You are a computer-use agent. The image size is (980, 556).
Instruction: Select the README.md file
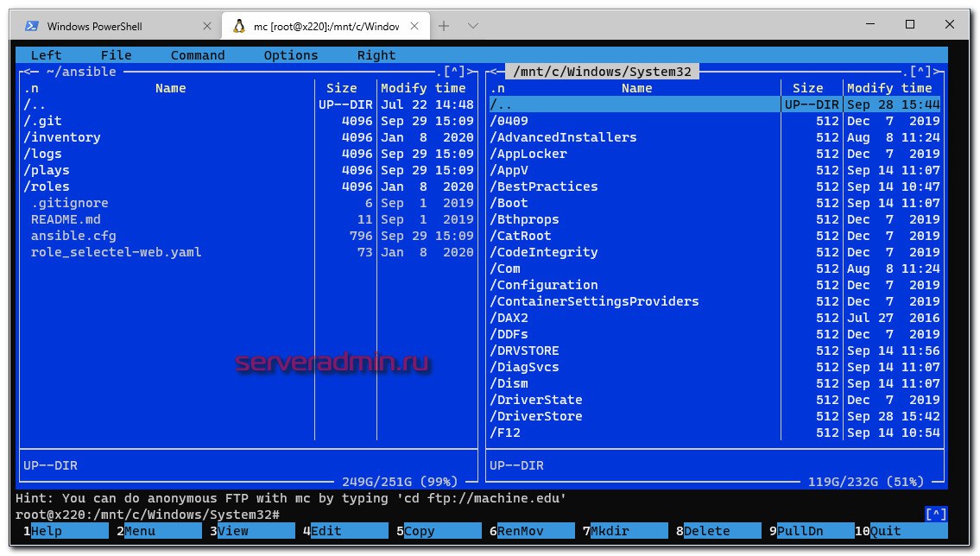[249, 219]
